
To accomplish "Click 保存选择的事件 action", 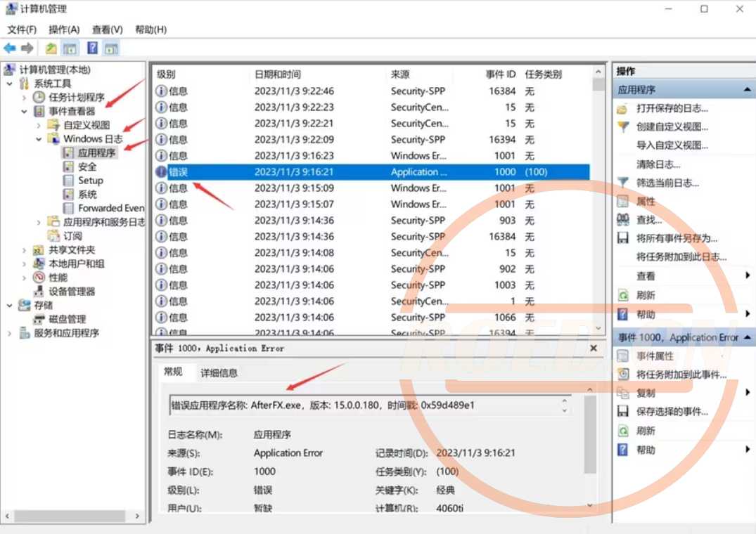I will [672, 412].
